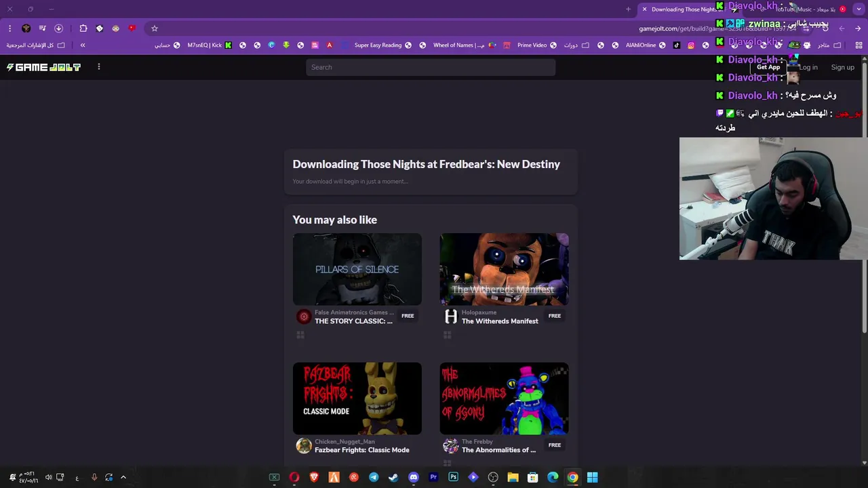Click the microphone tray icon
868x488 pixels.
(94, 477)
